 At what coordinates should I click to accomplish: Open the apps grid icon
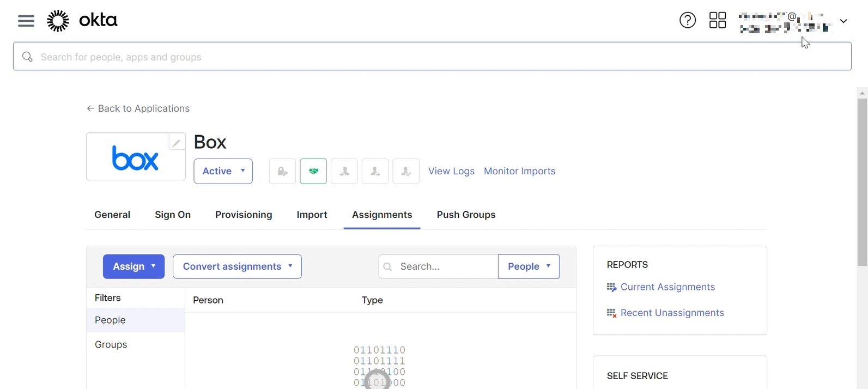click(x=717, y=21)
